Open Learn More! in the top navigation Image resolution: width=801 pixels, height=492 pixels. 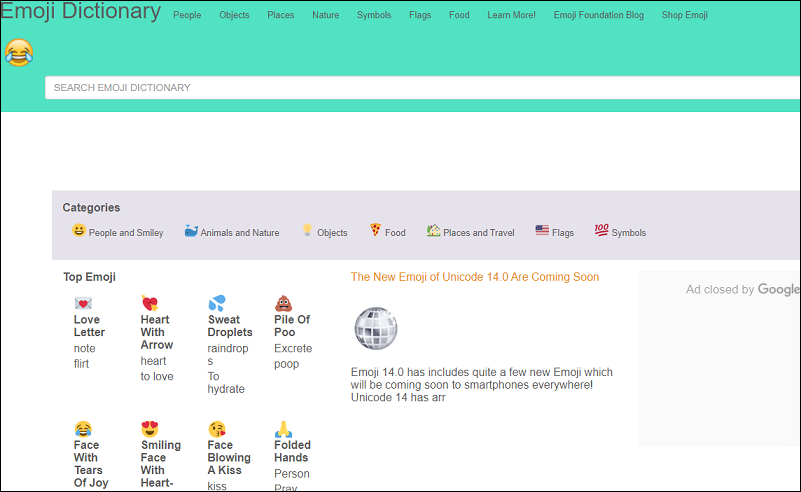coord(511,15)
